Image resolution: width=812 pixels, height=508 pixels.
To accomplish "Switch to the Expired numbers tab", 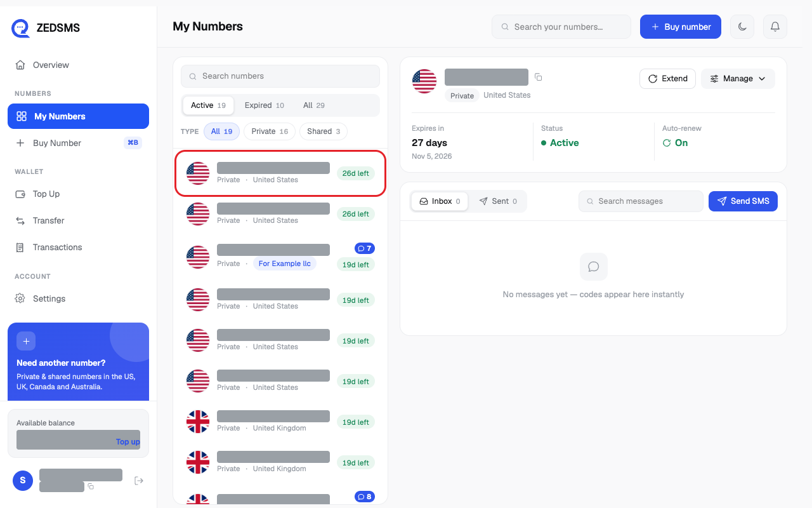I will pos(265,105).
